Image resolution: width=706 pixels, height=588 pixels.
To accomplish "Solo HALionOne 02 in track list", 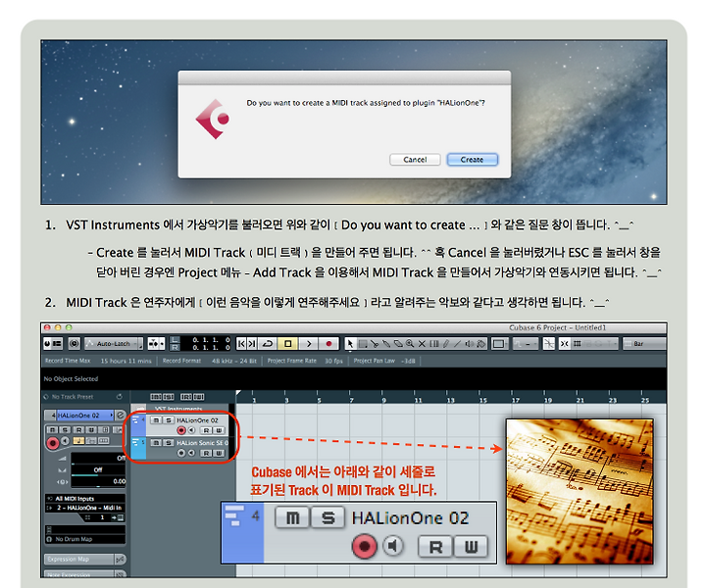I will click(x=169, y=420).
